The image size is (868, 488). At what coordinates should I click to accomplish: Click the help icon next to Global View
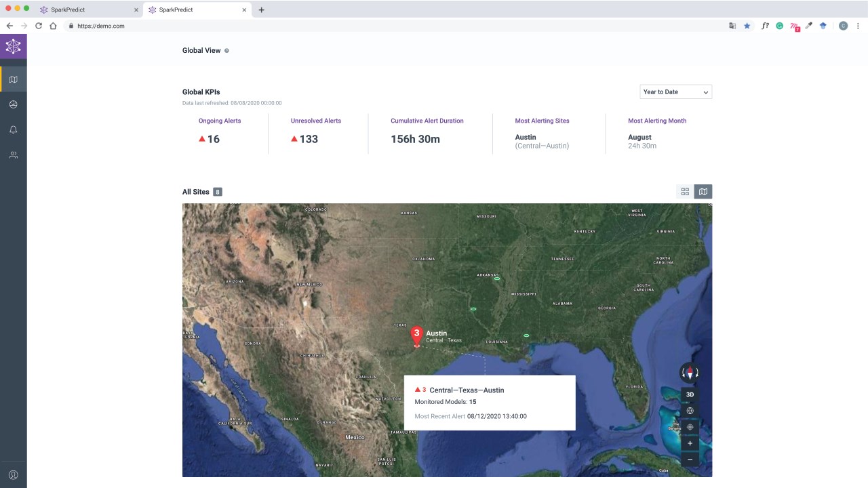[226, 51]
